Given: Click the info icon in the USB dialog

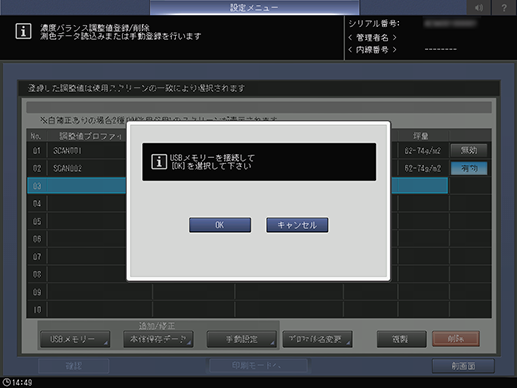Looking at the screenshot, I should (159, 162).
